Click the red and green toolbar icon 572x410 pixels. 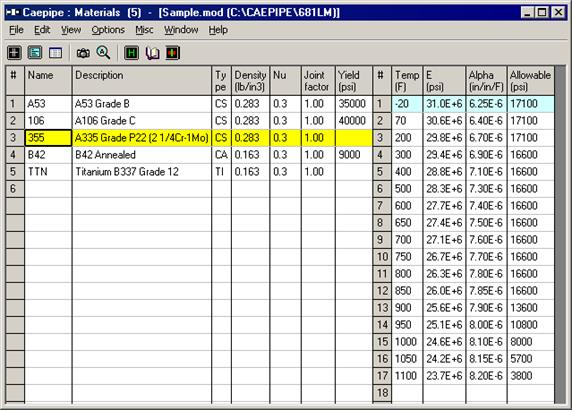pyautogui.click(x=173, y=53)
